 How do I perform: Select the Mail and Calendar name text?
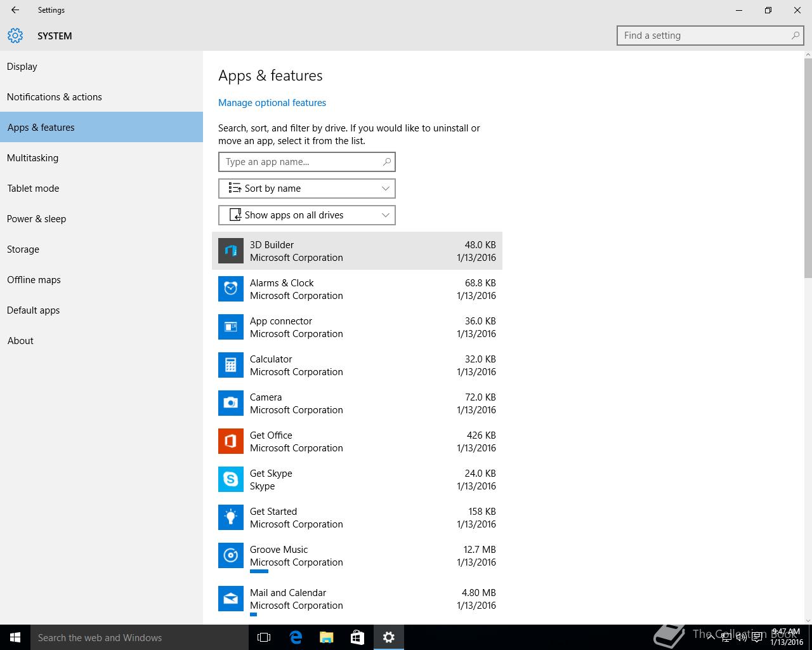[288, 593]
